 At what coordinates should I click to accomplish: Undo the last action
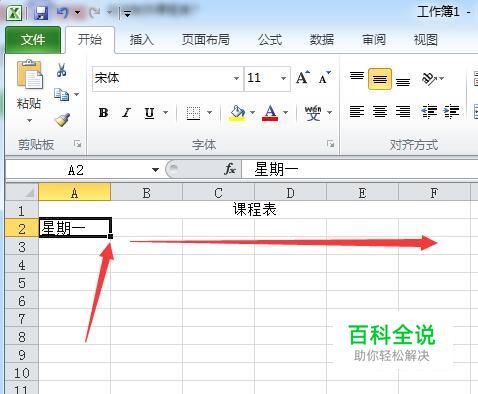[62, 13]
